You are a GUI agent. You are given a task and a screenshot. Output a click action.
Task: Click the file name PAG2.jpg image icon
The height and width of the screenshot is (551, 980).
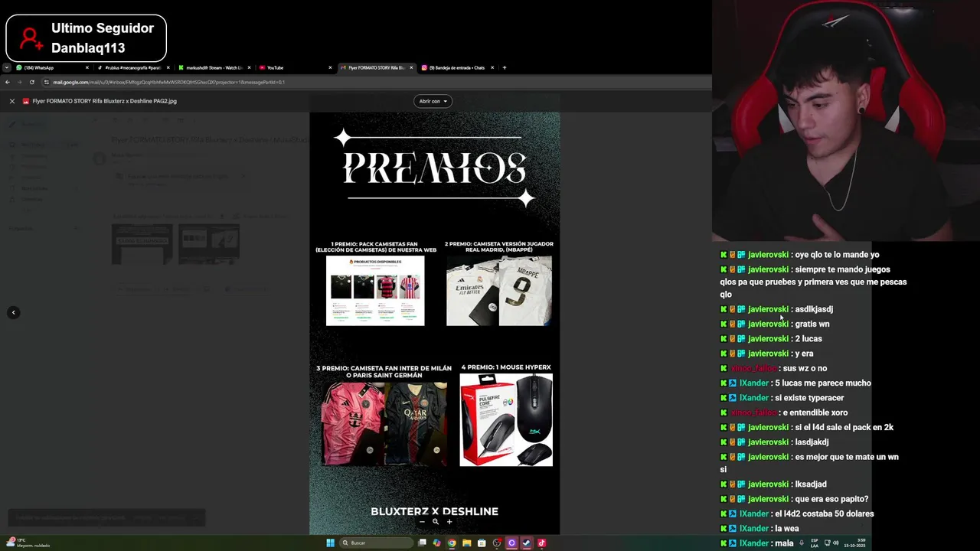(x=26, y=101)
